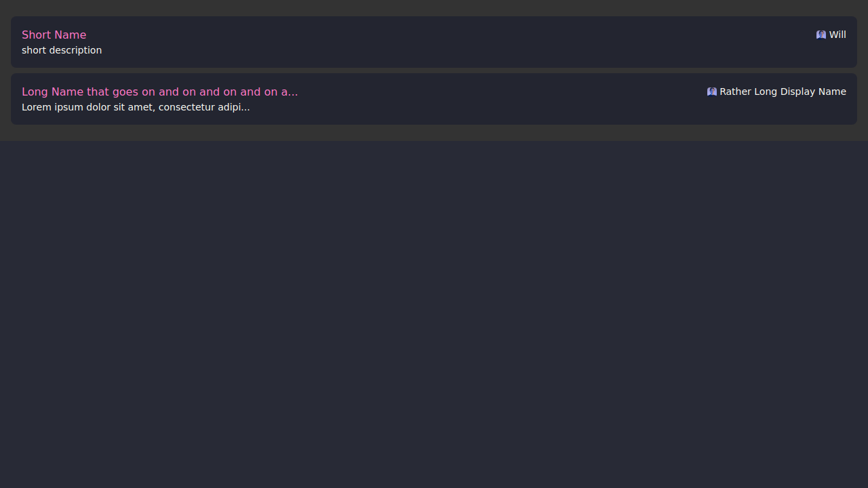The width and height of the screenshot is (868, 488).
Task: Click the avatar icon beside Will
Action: coord(821,35)
